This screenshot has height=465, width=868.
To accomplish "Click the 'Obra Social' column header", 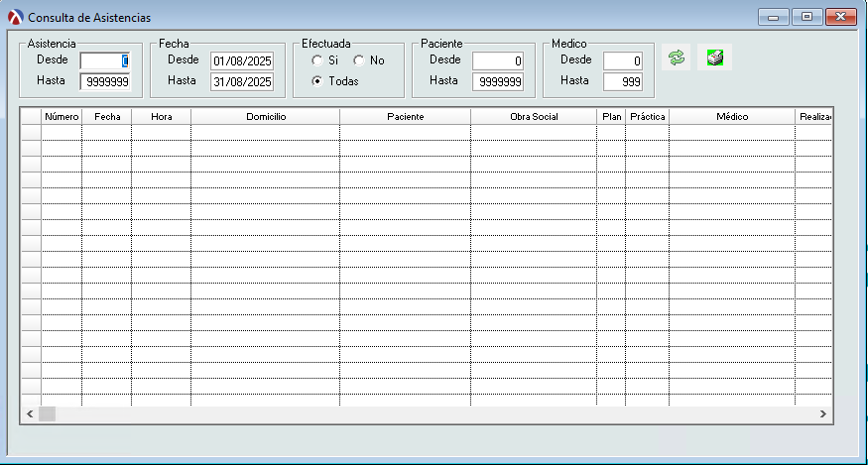I will (534, 117).
